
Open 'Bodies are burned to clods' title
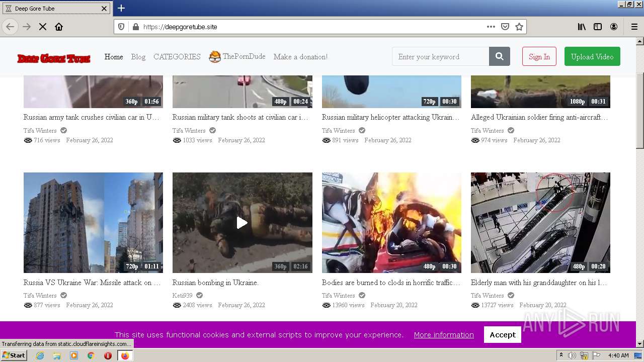391,283
